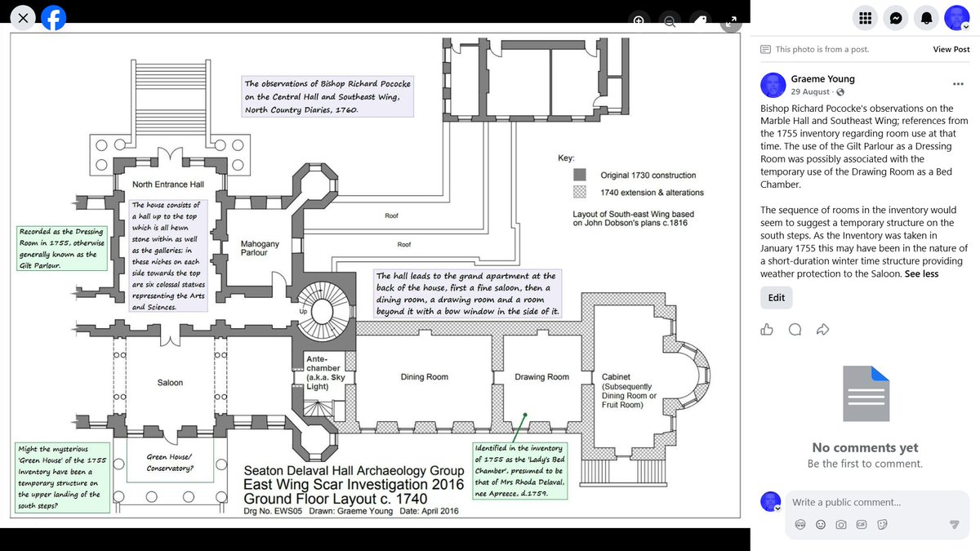The height and width of the screenshot is (551, 980).
Task: Click the floor plan photo image
Action: click(x=375, y=274)
